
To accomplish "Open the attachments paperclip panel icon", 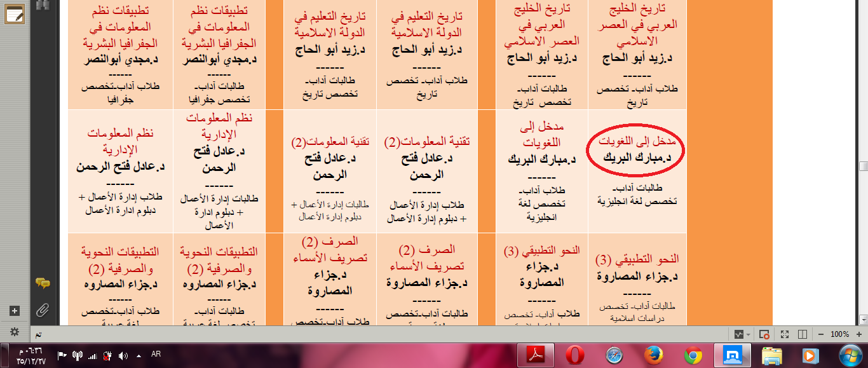I will [43, 310].
